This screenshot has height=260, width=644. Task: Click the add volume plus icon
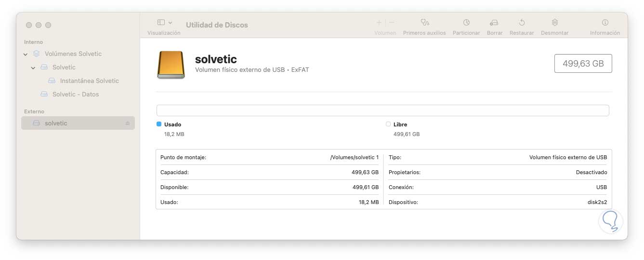[x=379, y=23]
